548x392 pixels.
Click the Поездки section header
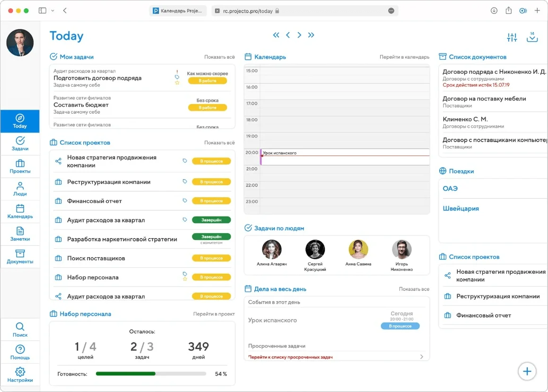pos(456,171)
